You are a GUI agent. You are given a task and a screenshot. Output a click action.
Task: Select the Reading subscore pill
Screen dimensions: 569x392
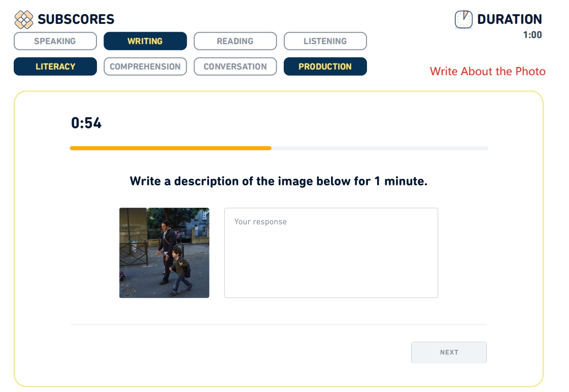[x=235, y=41]
